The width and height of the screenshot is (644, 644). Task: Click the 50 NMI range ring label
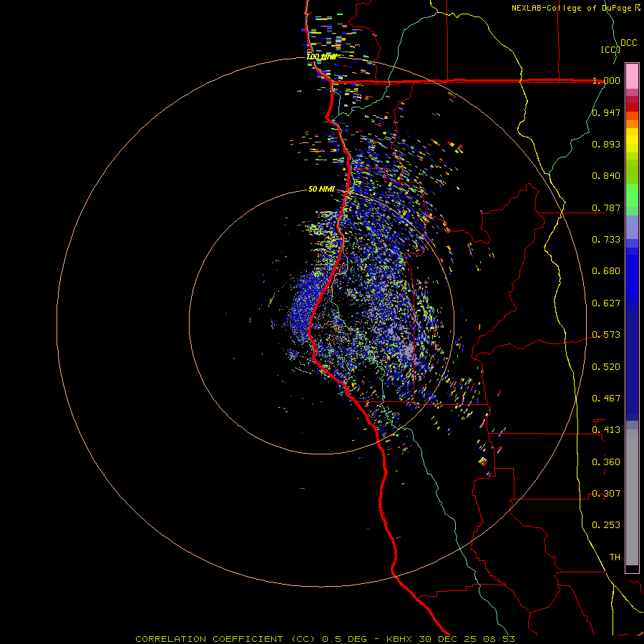tap(321, 189)
